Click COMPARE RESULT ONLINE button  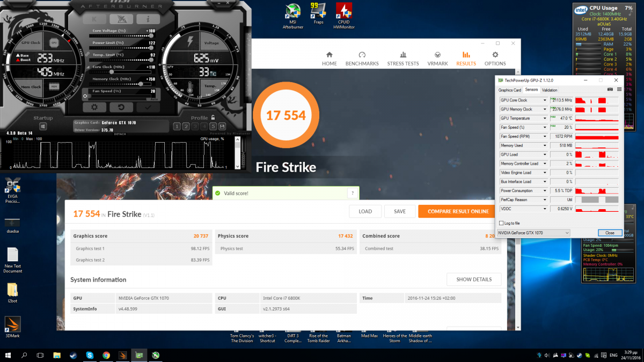coord(458,211)
